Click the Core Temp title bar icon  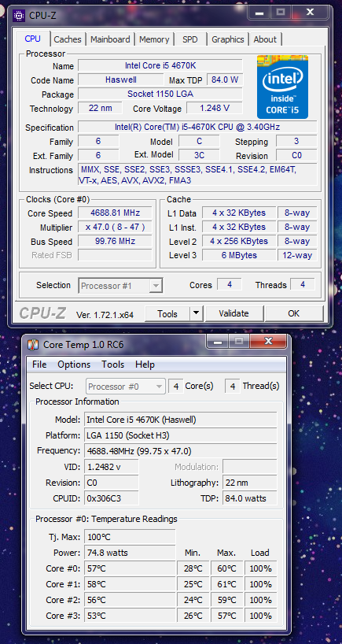pos(33,344)
